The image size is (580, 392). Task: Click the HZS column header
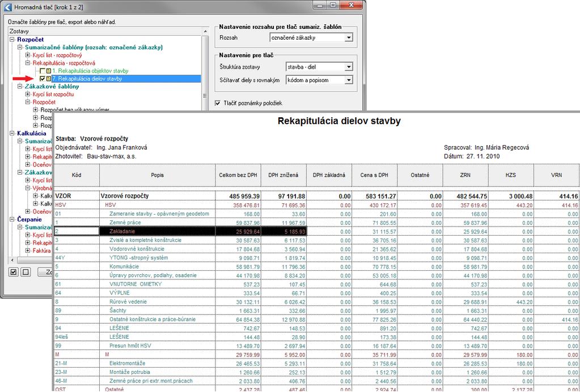(x=511, y=175)
